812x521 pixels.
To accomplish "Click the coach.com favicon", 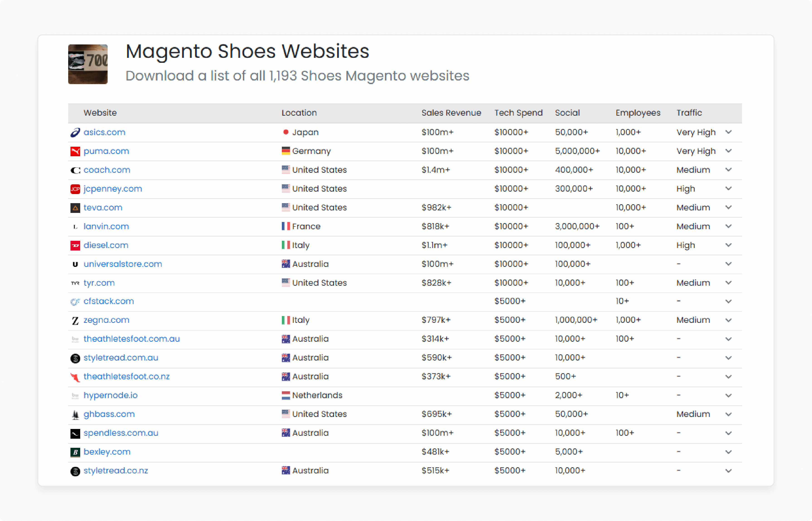I will coord(75,170).
